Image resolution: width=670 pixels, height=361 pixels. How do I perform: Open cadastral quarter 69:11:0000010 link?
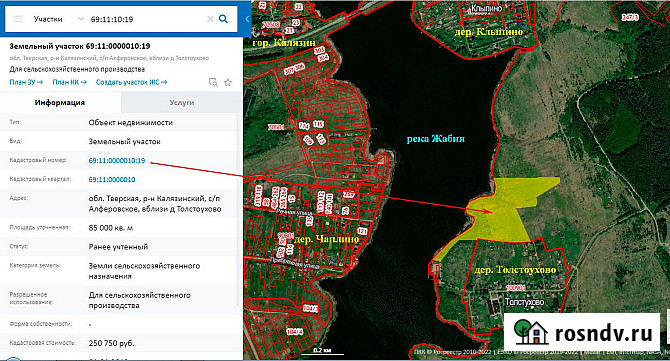[112, 179]
